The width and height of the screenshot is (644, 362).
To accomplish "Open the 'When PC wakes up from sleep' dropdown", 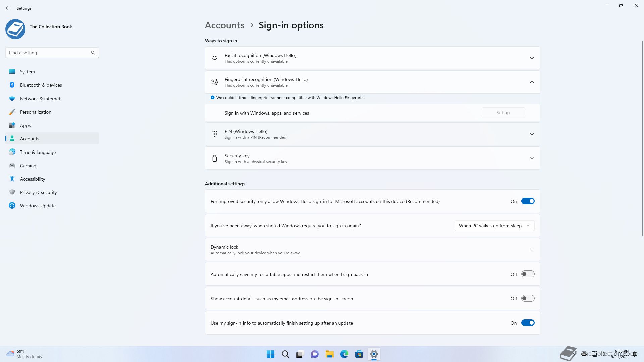I will (x=494, y=226).
